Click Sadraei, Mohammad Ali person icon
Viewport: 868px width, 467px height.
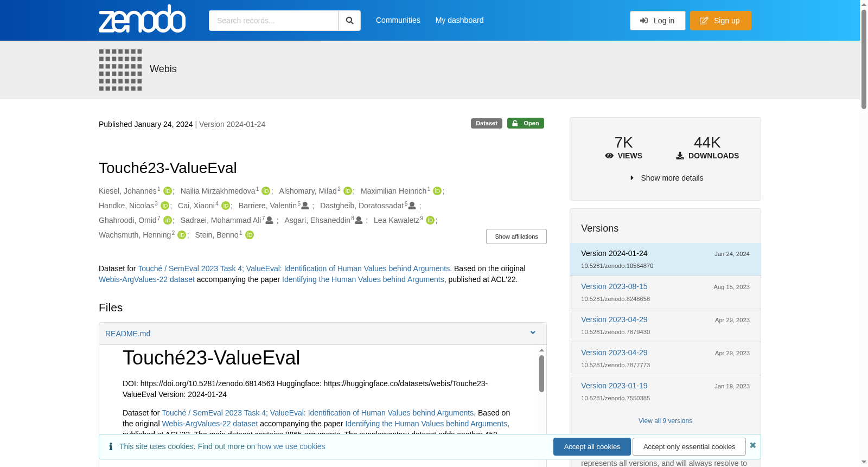(269, 220)
